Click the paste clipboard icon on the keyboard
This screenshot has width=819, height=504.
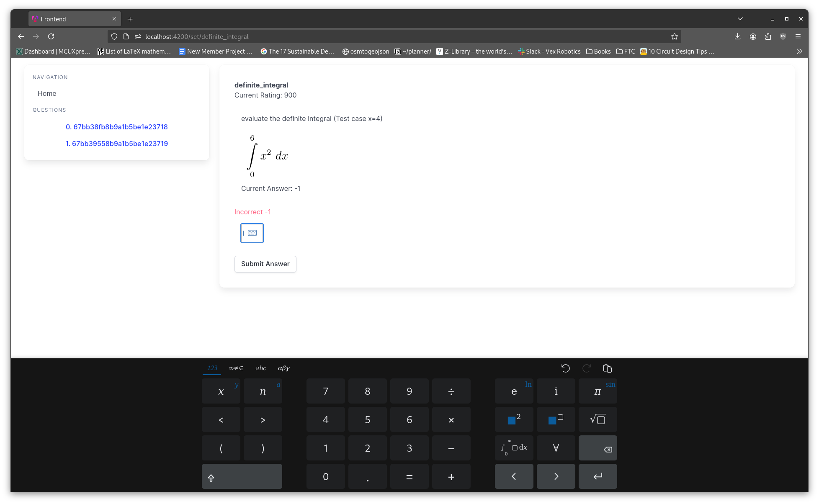(607, 368)
